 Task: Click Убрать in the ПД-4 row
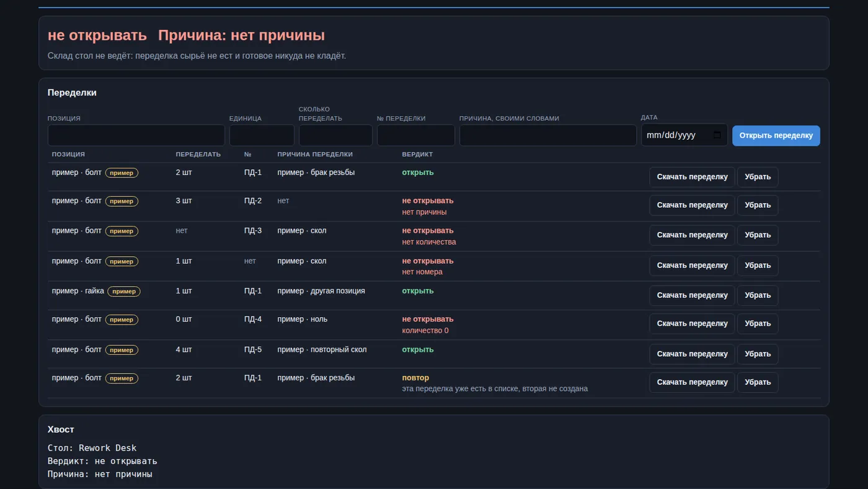(758, 324)
